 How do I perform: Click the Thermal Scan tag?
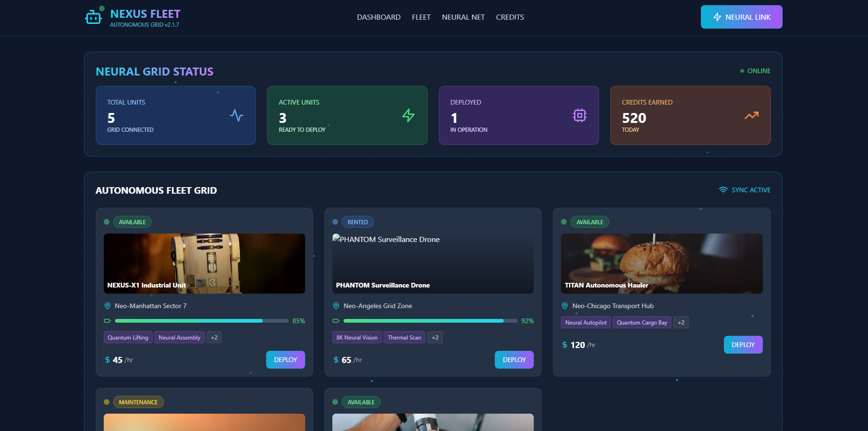point(404,338)
